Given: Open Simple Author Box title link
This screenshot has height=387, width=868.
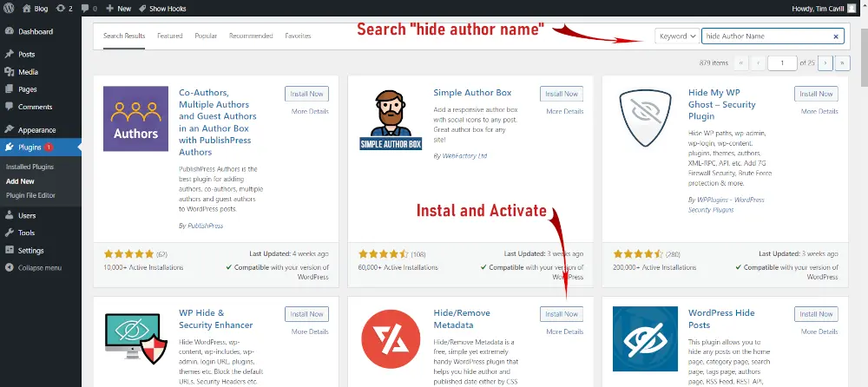Looking at the screenshot, I should point(472,93).
